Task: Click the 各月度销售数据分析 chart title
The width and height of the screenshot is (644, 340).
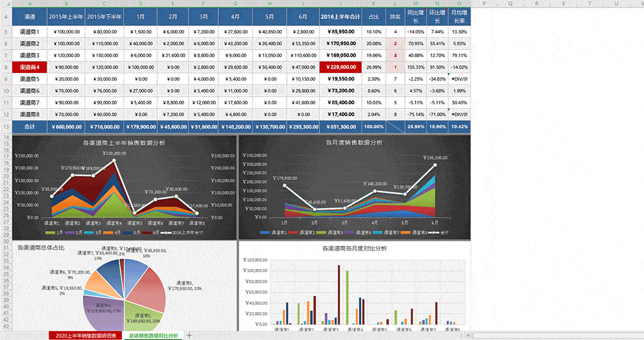Action: pyautogui.click(x=353, y=143)
